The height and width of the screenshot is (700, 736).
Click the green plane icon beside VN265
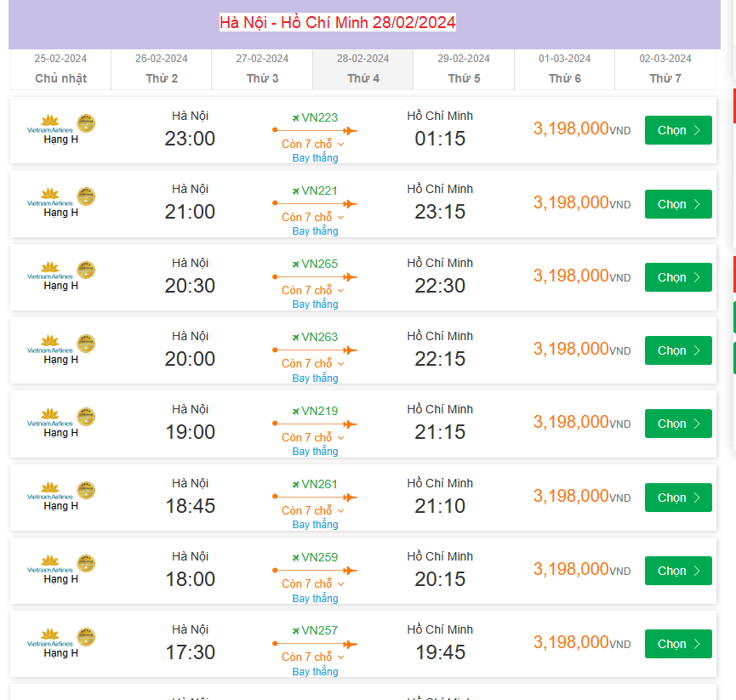[x=295, y=264]
